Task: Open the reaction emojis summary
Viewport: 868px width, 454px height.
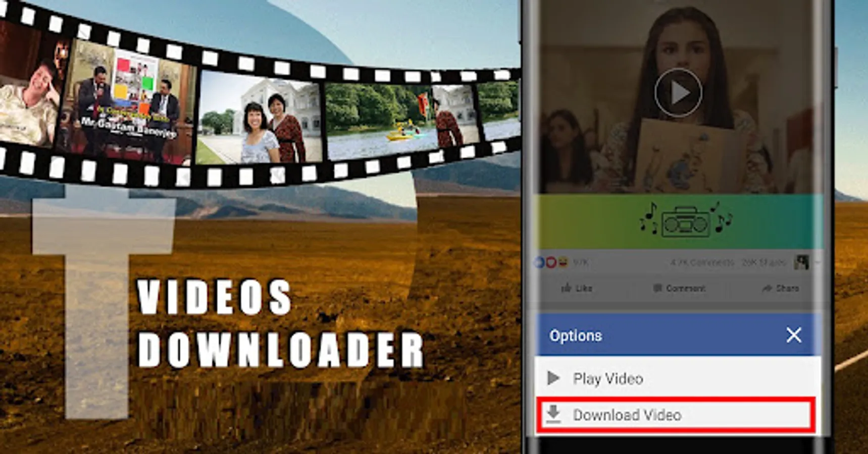Action: [551, 262]
